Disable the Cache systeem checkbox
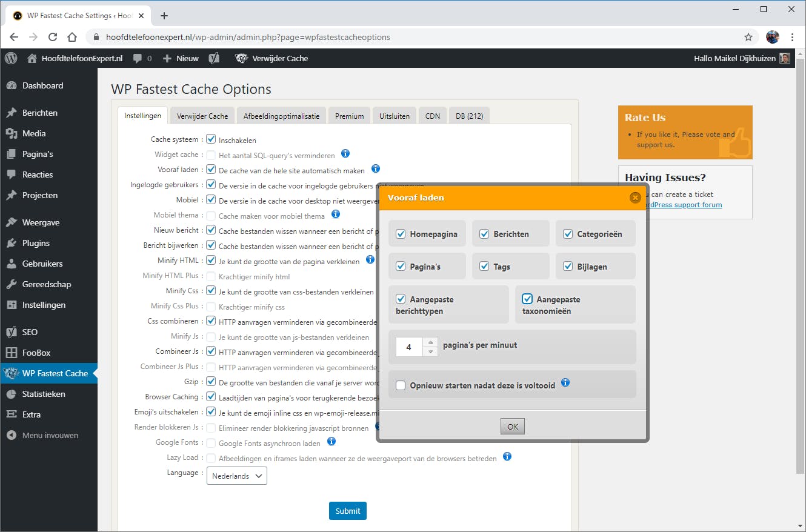The width and height of the screenshot is (806, 532). (211, 139)
